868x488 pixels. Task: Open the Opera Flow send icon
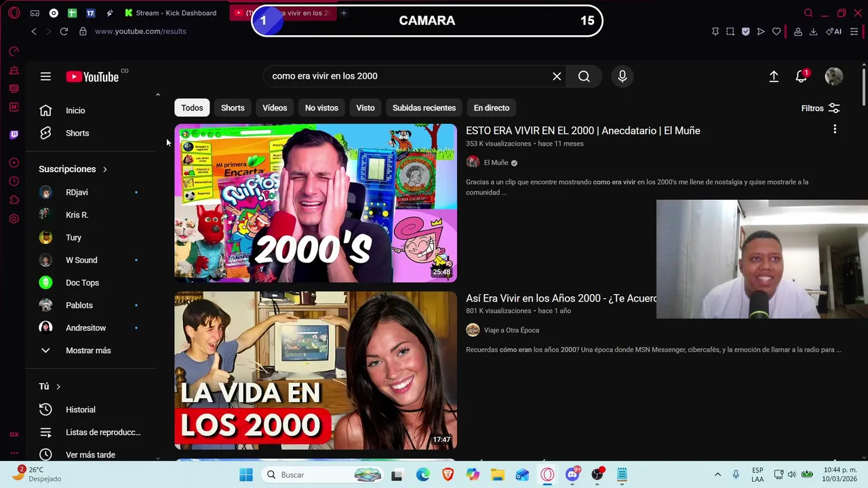(761, 31)
